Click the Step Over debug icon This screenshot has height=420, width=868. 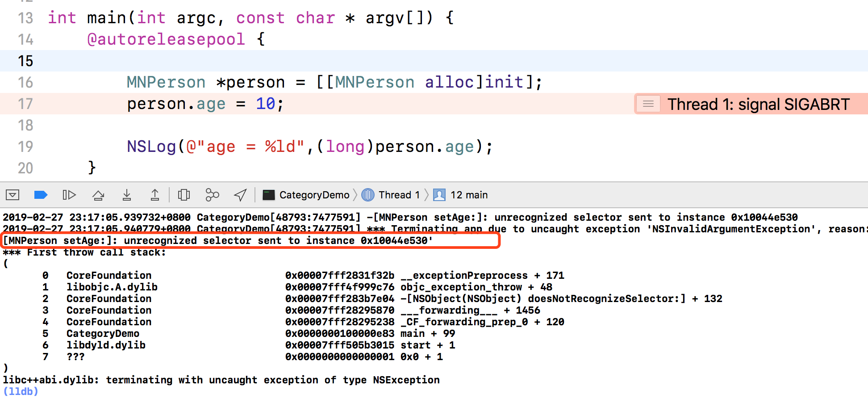tap(98, 195)
